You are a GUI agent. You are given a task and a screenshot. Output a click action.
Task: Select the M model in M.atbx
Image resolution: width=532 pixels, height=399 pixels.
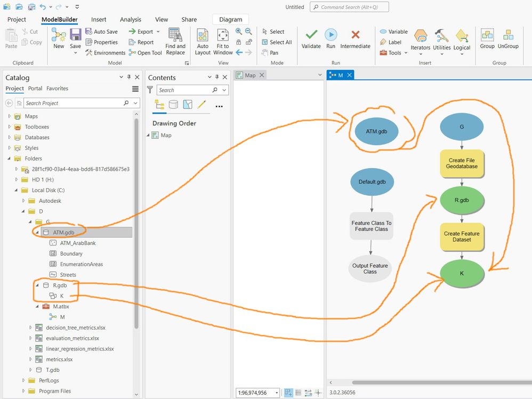pyautogui.click(x=62, y=317)
